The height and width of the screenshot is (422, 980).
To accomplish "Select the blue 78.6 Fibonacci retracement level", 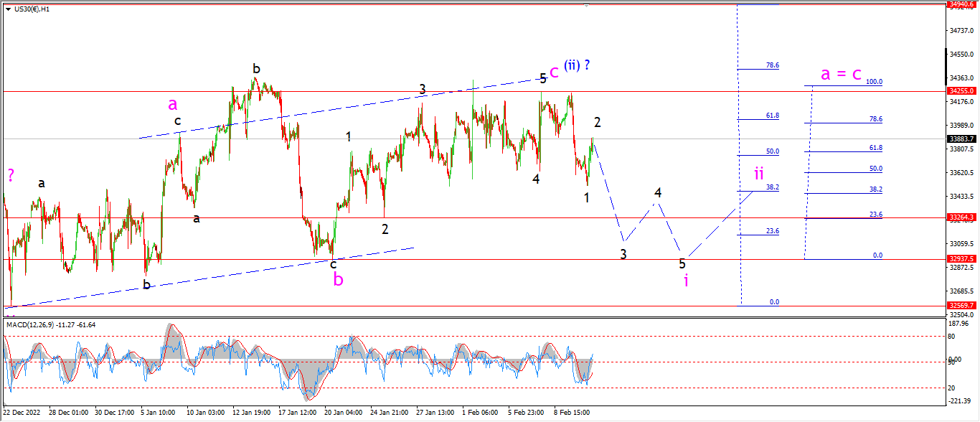I will [772, 65].
